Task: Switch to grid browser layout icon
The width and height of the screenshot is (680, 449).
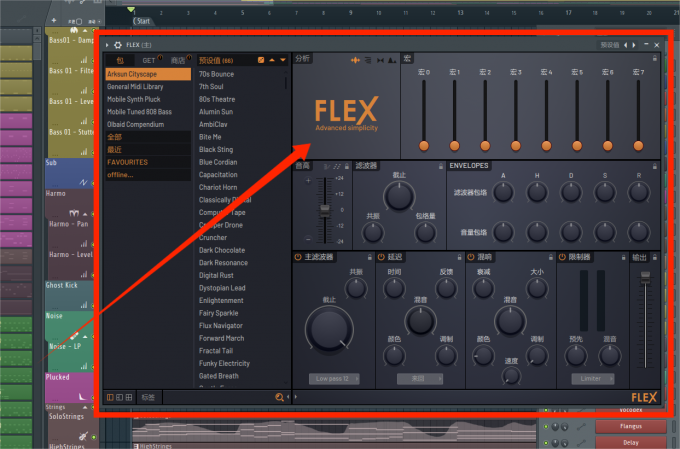Action: 128,397
